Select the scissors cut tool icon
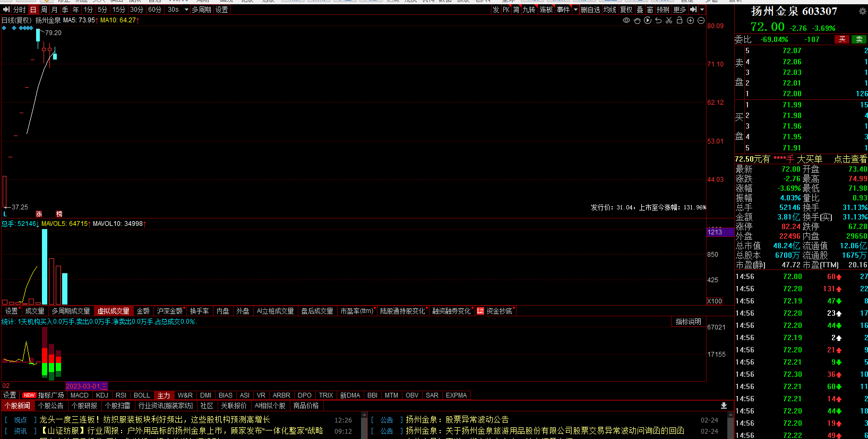The width and height of the screenshot is (868, 439). tap(669, 20)
